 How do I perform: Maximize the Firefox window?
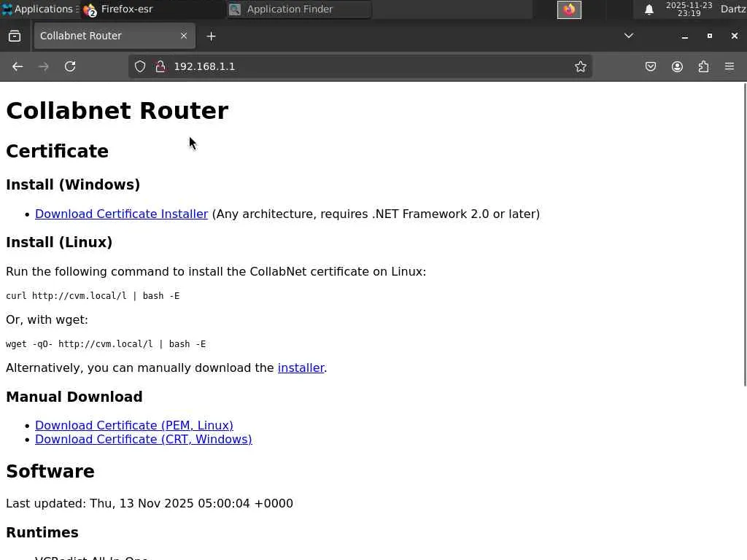pos(709,36)
